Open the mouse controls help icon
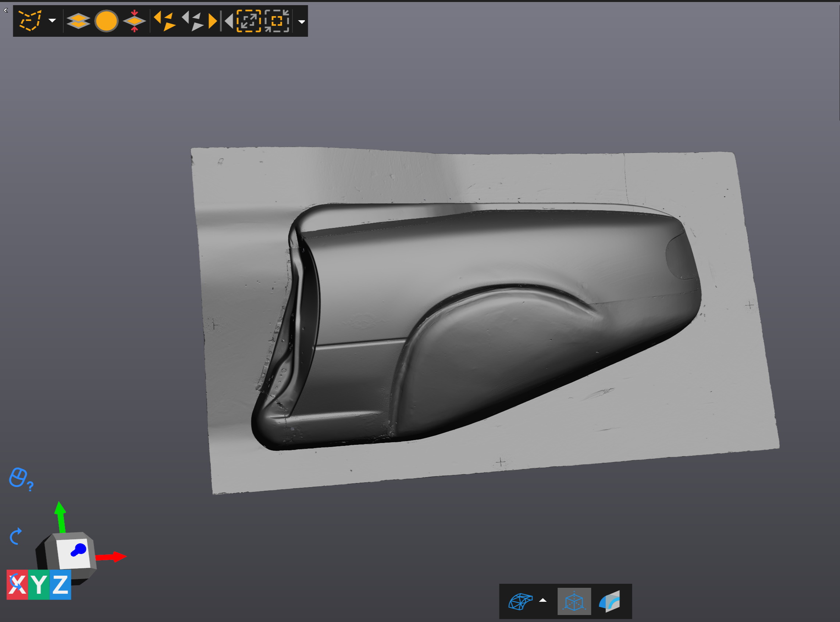 tap(21, 479)
